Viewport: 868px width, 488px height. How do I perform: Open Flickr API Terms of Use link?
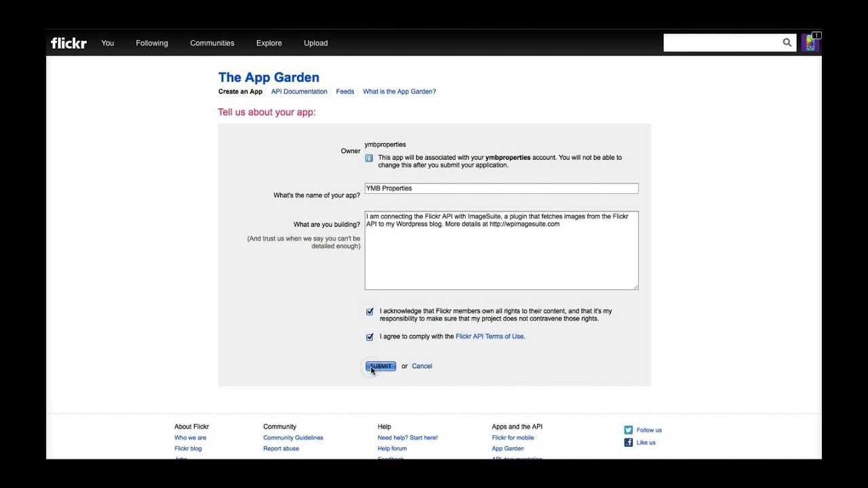coord(490,336)
